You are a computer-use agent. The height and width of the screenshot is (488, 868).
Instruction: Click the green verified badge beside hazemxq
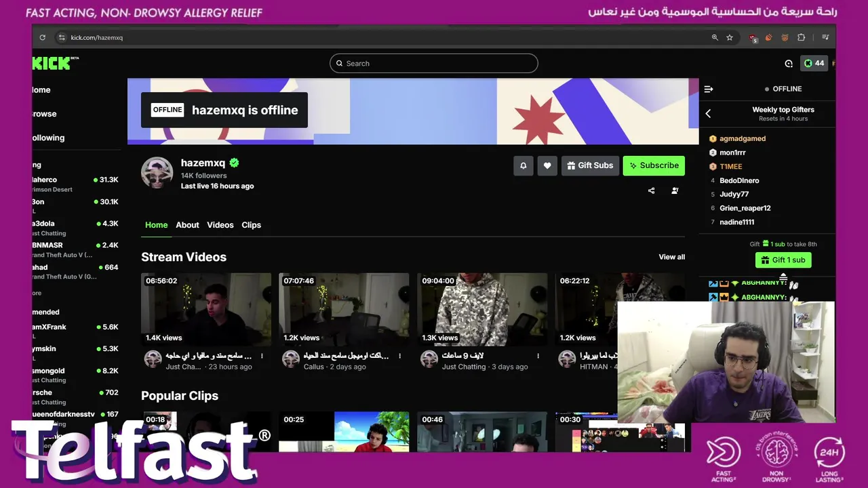[x=234, y=163]
